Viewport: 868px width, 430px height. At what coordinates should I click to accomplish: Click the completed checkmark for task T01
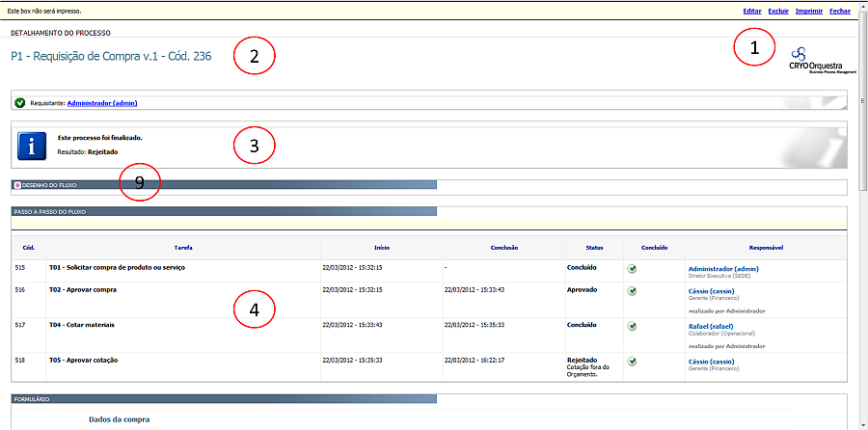pyautogui.click(x=632, y=268)
